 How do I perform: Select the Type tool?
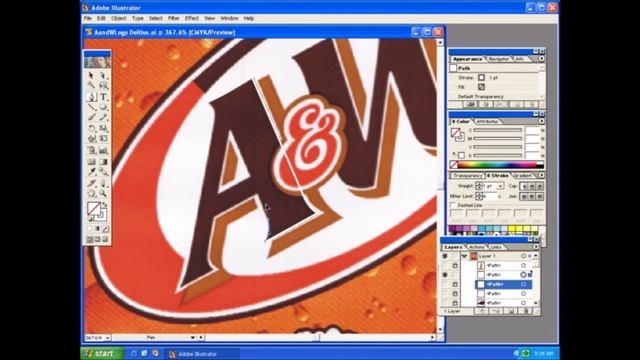[103, 97]
